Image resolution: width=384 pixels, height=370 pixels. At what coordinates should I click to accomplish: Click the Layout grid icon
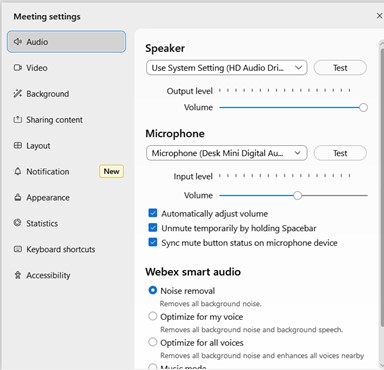click(x=18, y=145)
